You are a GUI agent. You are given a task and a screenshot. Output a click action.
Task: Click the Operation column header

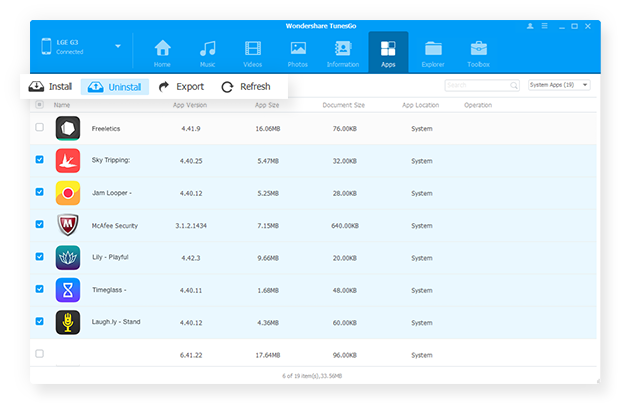coord(478,105)
